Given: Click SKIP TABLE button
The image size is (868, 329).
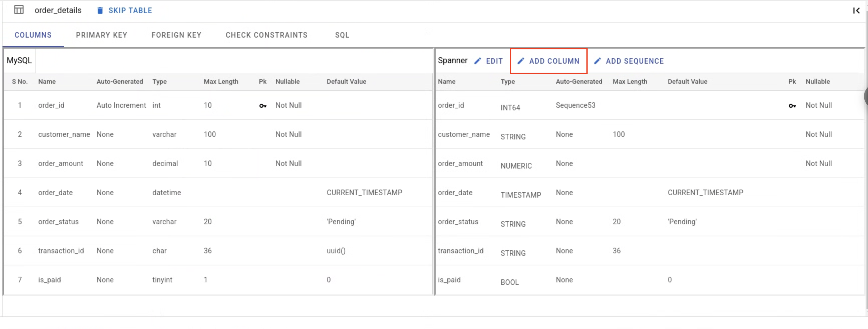Looking at the screenshot, I should tap(124, 11).
